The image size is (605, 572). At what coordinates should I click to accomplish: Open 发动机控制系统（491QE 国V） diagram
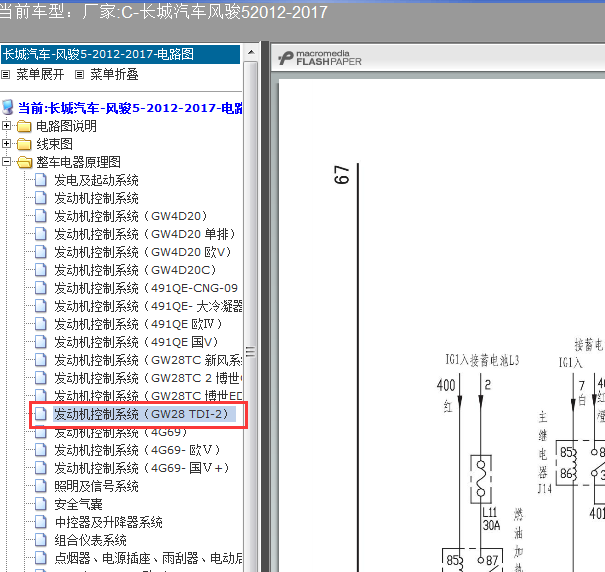136,342
